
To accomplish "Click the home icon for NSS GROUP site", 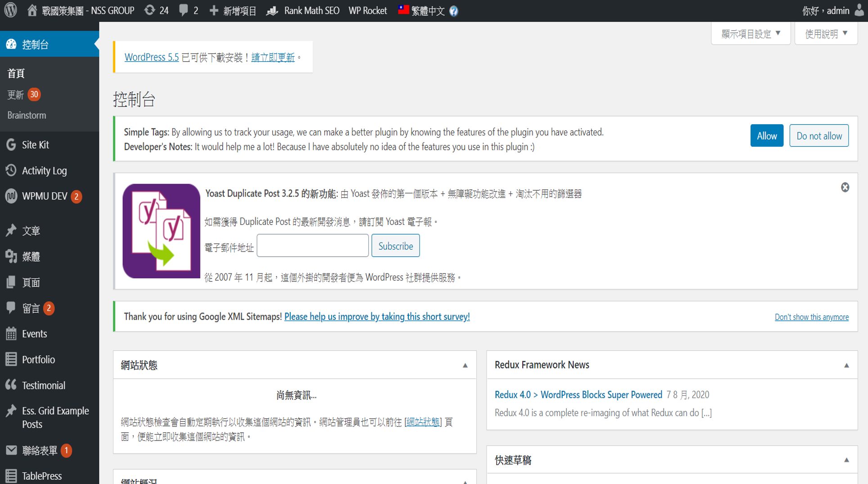I will [x=32, y=10].
